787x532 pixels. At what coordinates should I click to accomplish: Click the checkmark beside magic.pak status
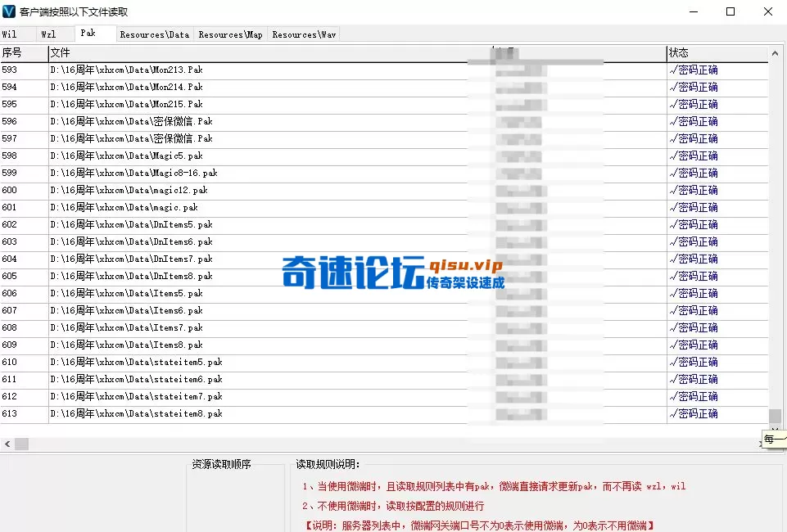point(674,207)
